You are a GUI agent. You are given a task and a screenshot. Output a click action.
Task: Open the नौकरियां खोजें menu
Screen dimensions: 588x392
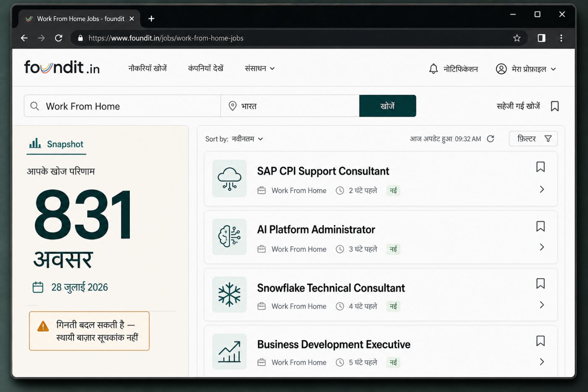[147, 68]
